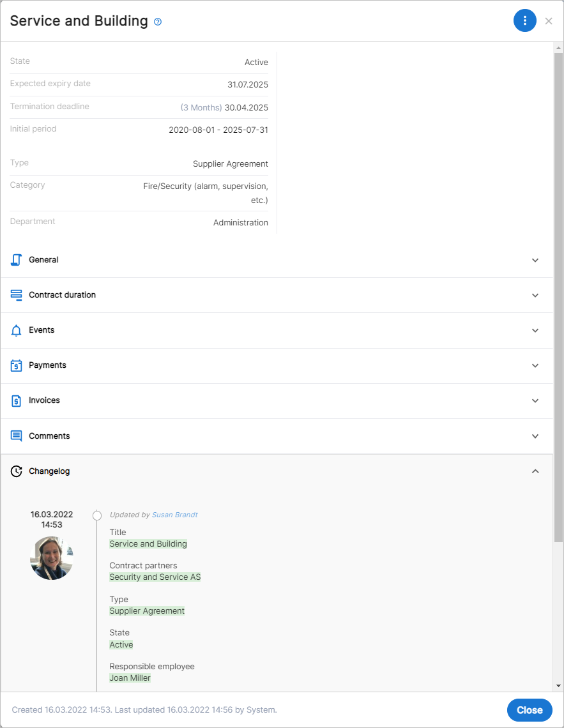Click the Changelog clock icon
The image size is (564, 728).
tap(16, 471)
